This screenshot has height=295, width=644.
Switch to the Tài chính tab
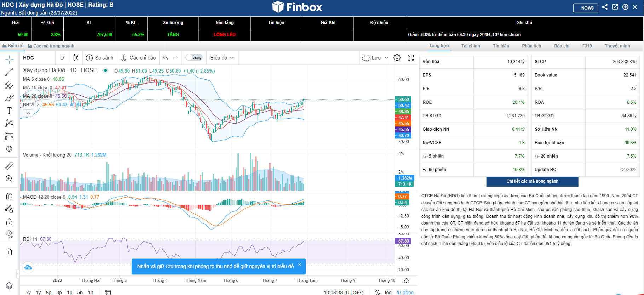pos(471,46)
